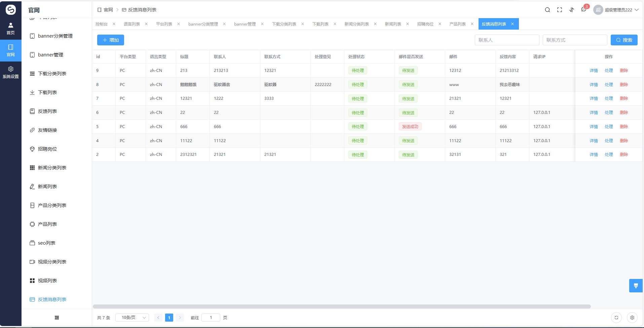Switch to the 语言列表 tab
Screen dimensions: 644x328
pyautogui.click(x=132, y=24)
